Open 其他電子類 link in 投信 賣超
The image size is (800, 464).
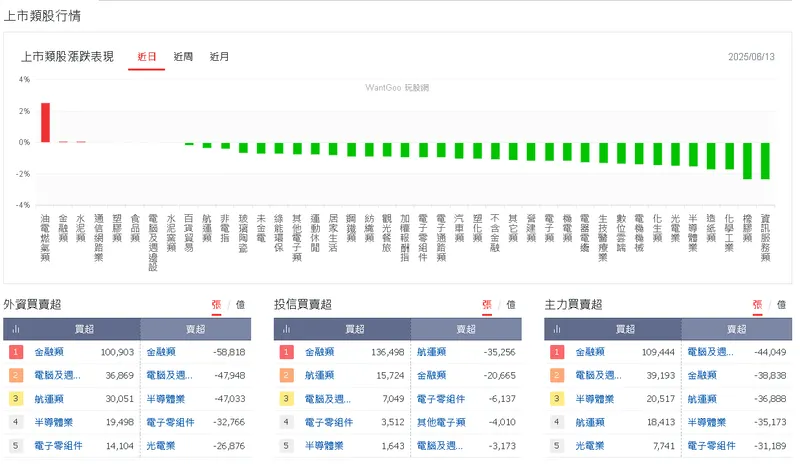tap(441, 422)
